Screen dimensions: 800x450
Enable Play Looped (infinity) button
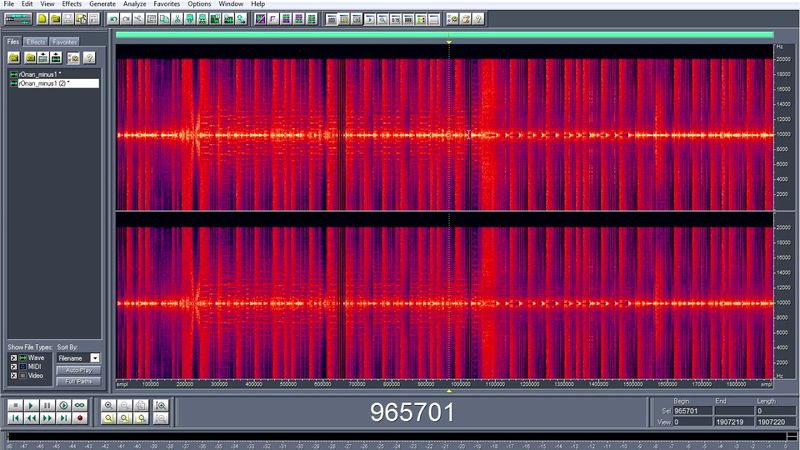point(79,405)
